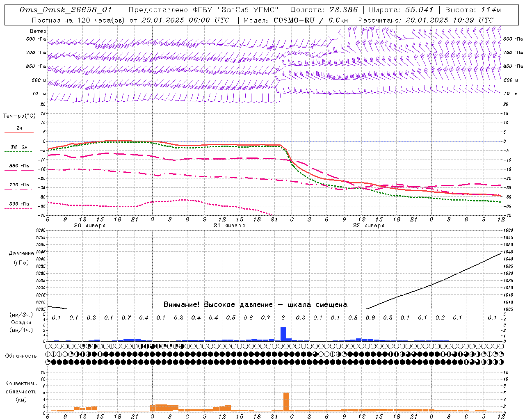Click the (мм/1ч.) precipitation unit label
The width and height of the screenshot is (525, 420).
pyautogui.click(x=21, y=330)
